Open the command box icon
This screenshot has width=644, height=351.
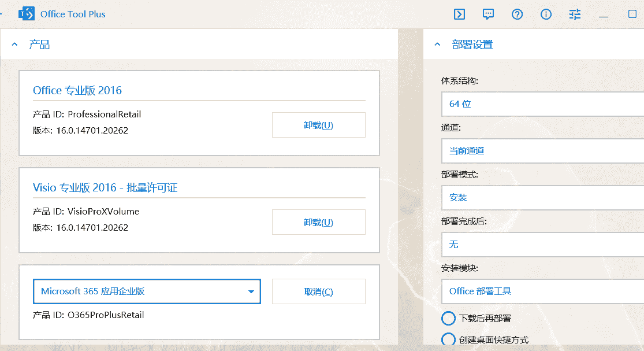click(x=459, y=14)
